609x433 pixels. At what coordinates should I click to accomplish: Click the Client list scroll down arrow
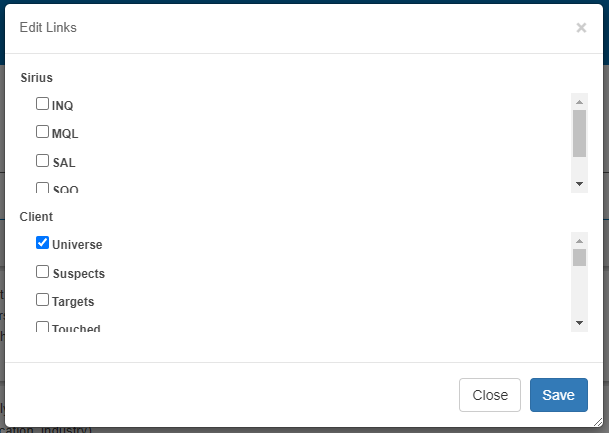pyautogui.click(x=579, y=323)
